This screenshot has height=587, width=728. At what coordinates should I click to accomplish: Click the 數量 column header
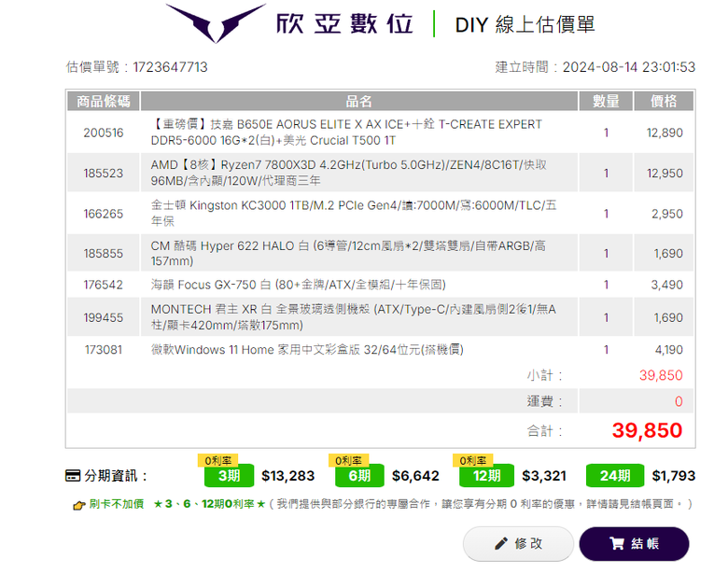(606, 101)
